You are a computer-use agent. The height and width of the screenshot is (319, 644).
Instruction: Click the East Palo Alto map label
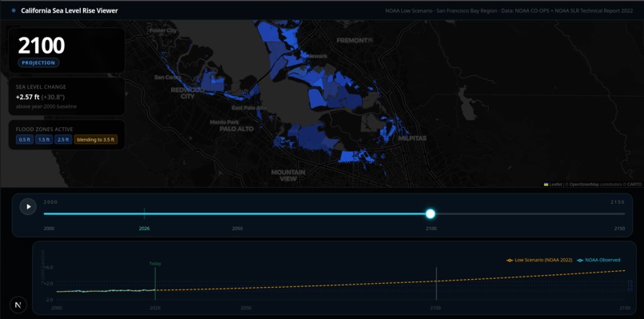click(249, 108)
